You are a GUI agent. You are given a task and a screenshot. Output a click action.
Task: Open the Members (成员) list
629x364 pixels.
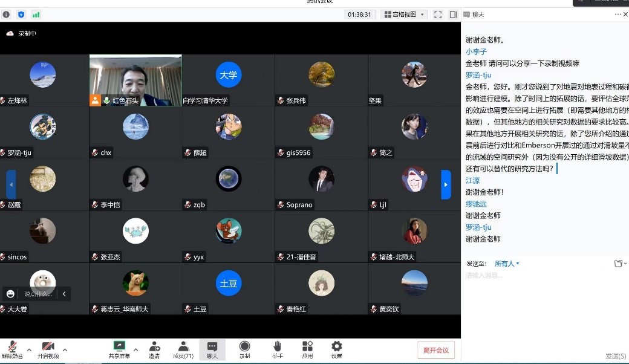(183, 347)
